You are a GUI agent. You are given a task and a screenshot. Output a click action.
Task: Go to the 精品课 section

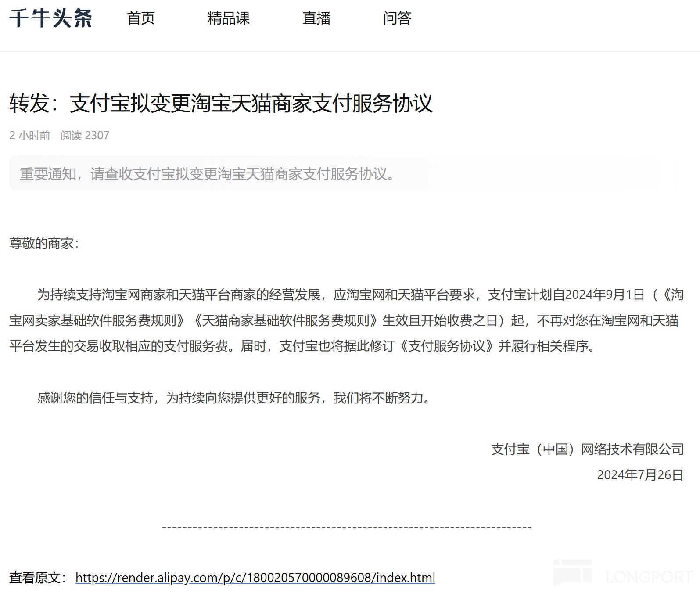(229, 18)
